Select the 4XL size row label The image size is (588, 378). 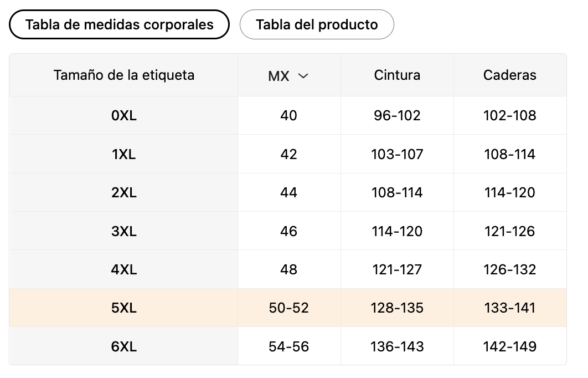(x=124, y=269)
